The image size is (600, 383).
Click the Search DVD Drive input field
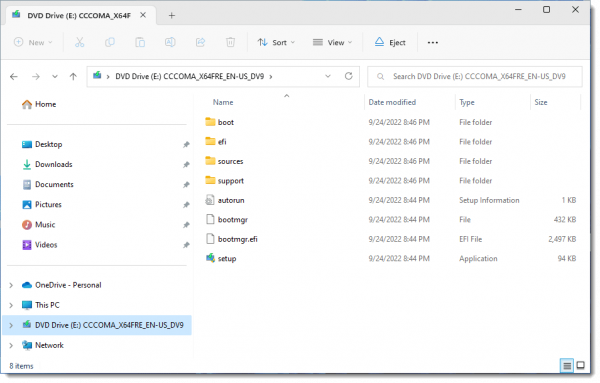coord(475,77)
